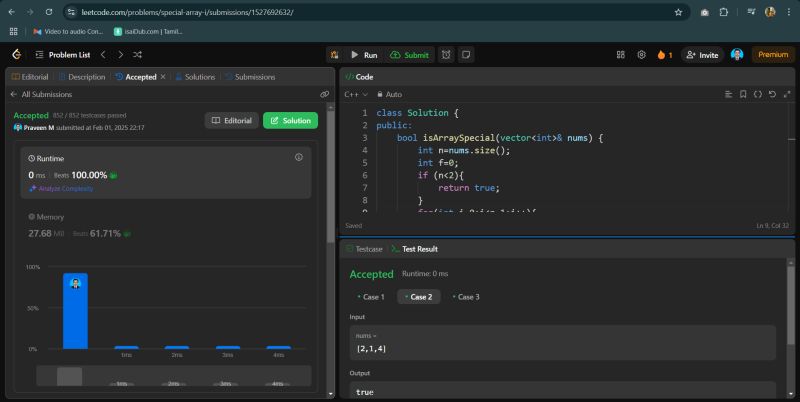The width and height of the screenshot is (800, 402).
Task: Expand the nums input variable dropdown
Action: [x=365, y=335]
